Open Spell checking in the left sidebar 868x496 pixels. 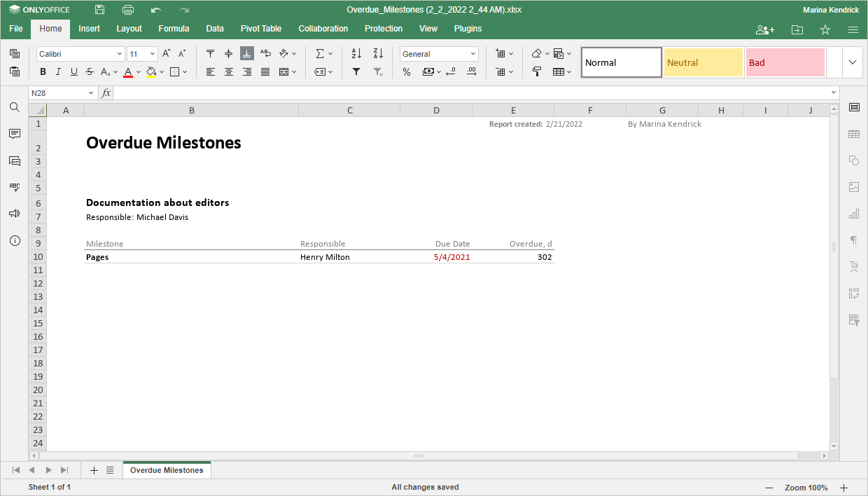click(14, 187)
